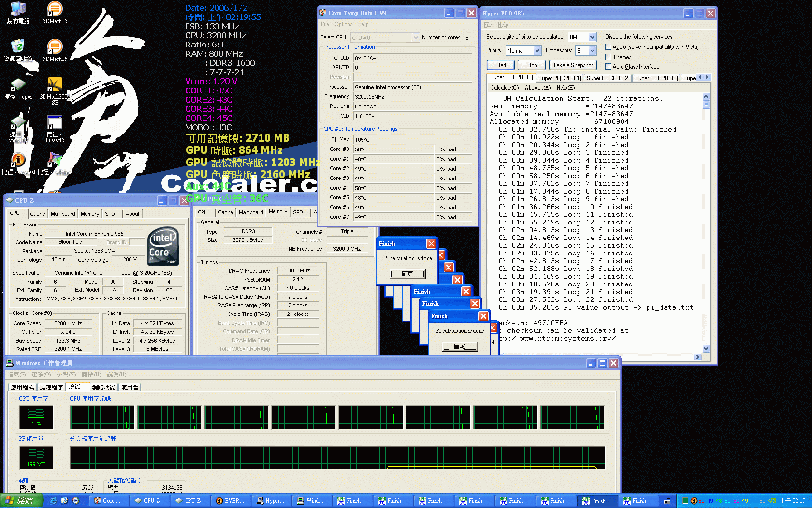This screenshot has height=508, width=812.
Task: Click the keyboard language bar icon on the taskbar
Action: pos(667,501)
